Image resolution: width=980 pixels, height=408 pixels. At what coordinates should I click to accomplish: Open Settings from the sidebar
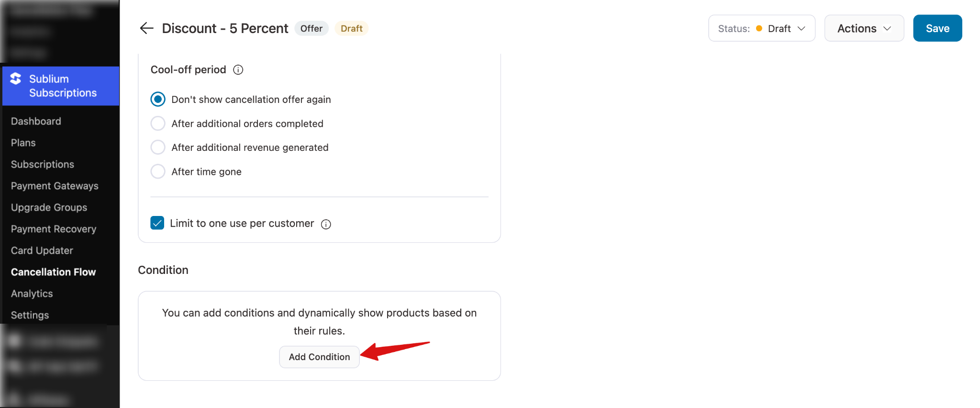(30, 315)
